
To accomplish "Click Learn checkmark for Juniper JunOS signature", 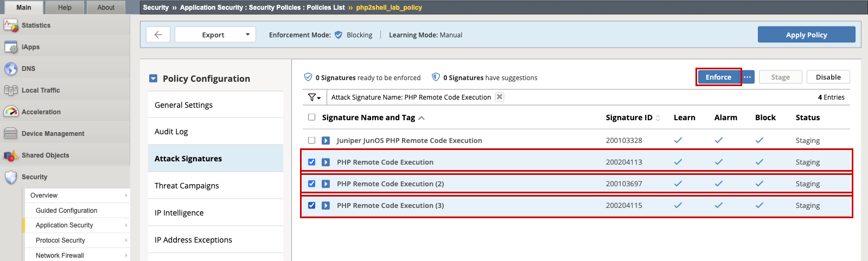I will pyautogui.click(x=678, y=140).
